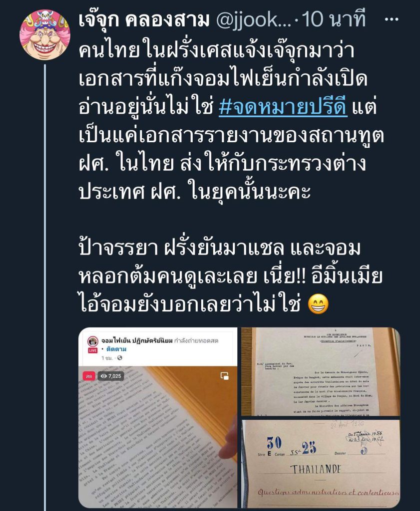Click the red LIVE badge under page avatar
This screenshot has height=511, width=420.
point(92,350)
